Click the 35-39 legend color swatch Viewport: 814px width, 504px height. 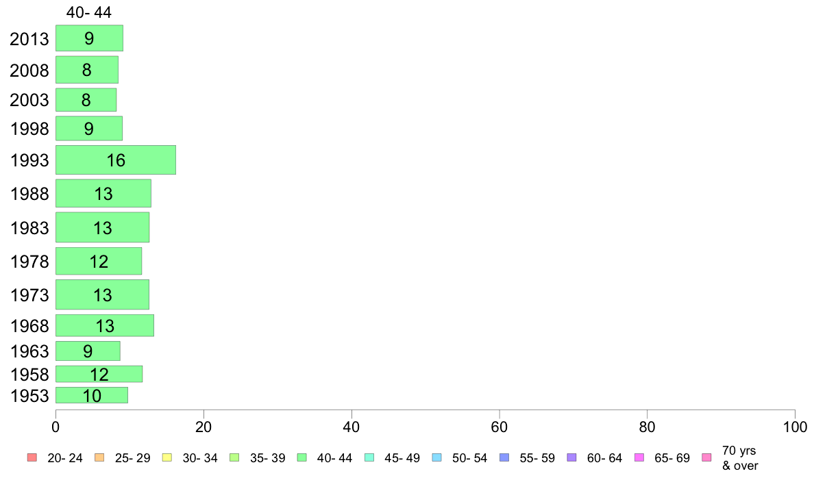pos(234,457)
